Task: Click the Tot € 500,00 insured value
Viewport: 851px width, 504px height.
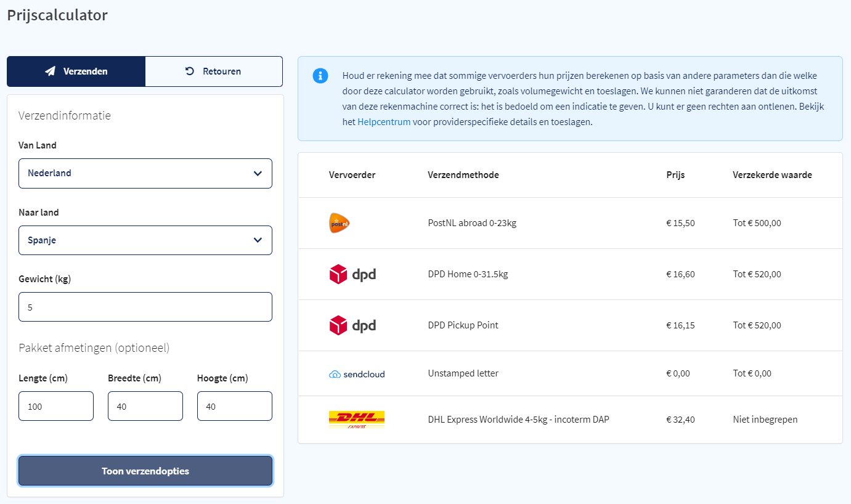Action: (x=757, y=223)
